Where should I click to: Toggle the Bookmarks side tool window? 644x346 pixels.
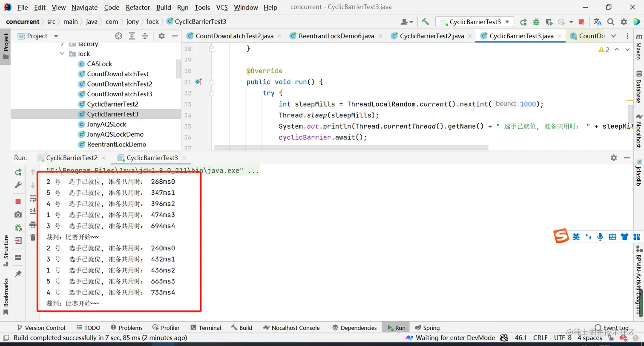coord(6,296)
